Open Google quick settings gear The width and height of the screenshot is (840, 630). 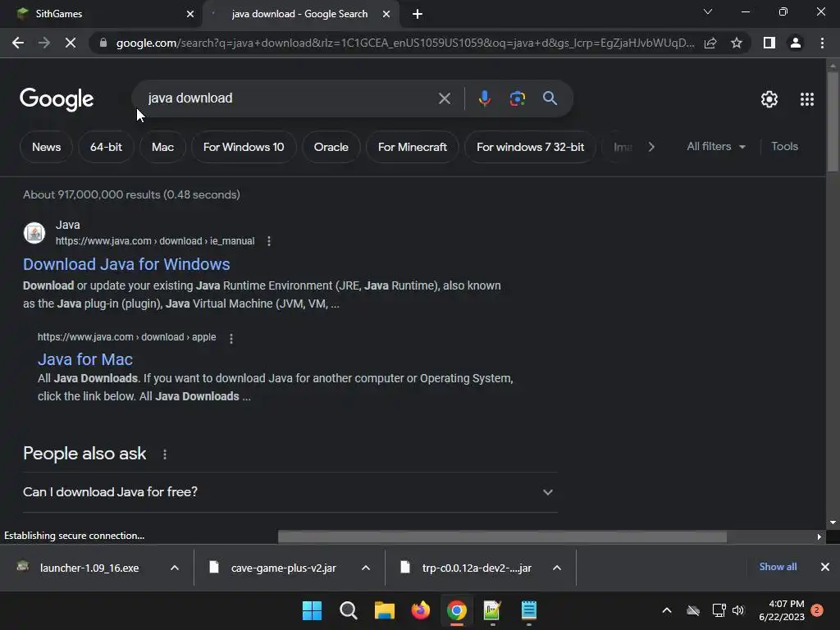click(769, 99)
